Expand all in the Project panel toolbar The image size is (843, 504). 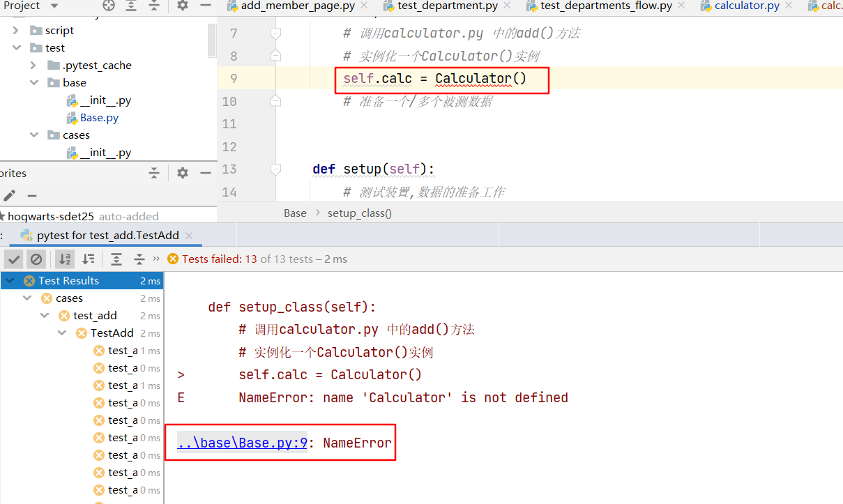pos(131,6)
